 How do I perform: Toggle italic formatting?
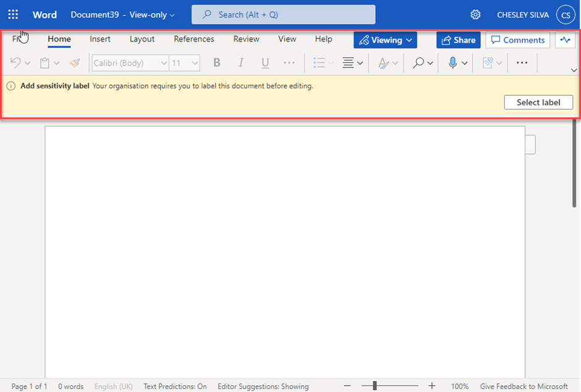tap(241, 62)
